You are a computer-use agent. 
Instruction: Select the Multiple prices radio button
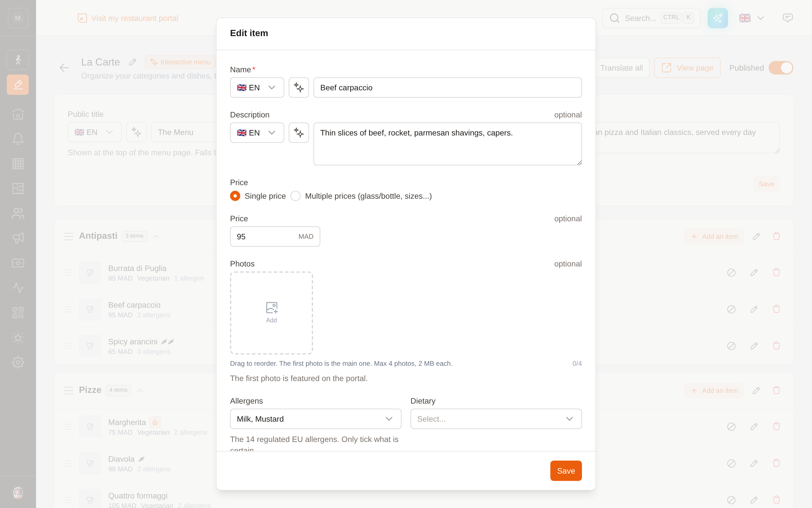point(295,196)
